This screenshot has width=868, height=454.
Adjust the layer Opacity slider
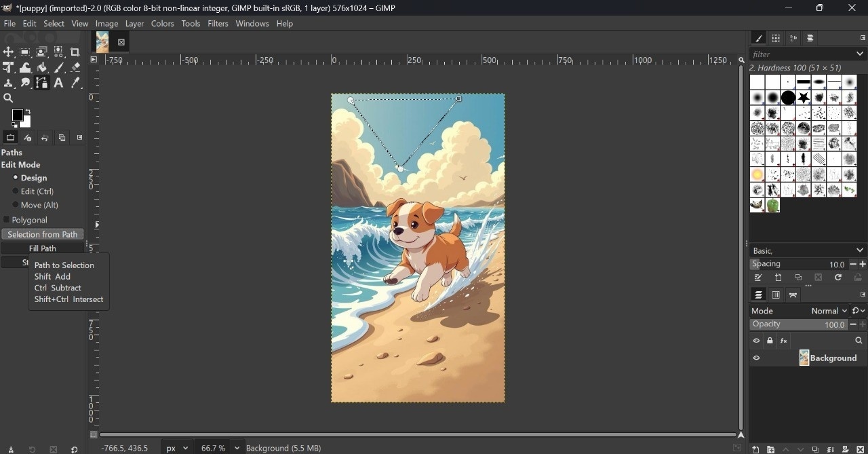[x=799, y=324]
